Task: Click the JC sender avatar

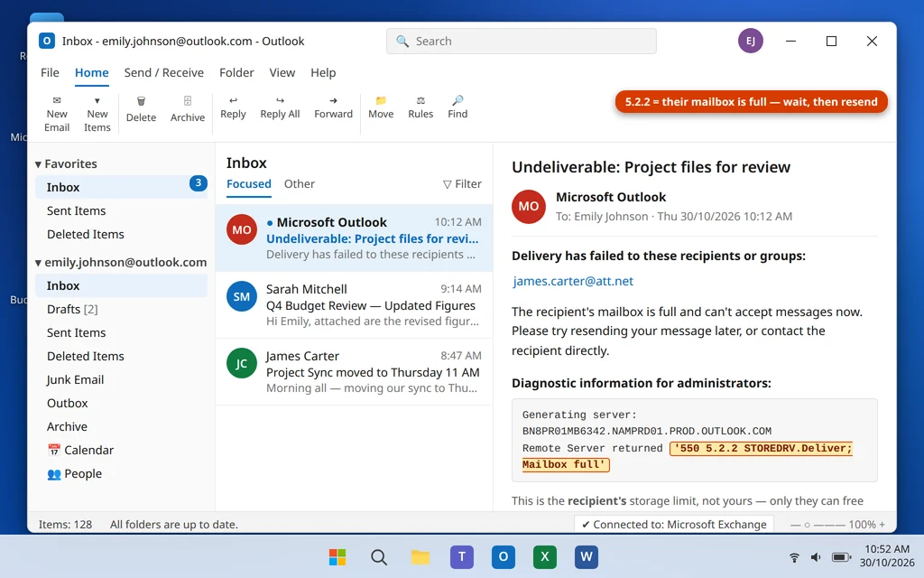Action: 242,363
